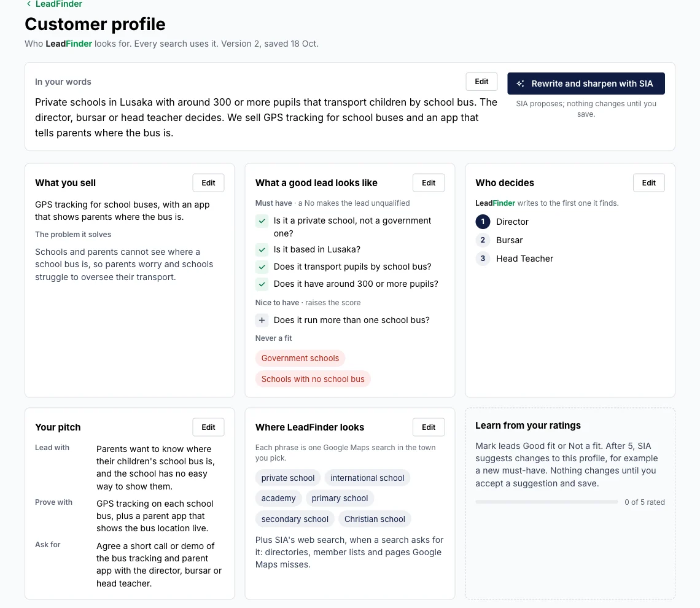The width and height of the screenshot is (700, 608).
Task: Click the Learn from your ratings heading
Action: coord(527,426)
